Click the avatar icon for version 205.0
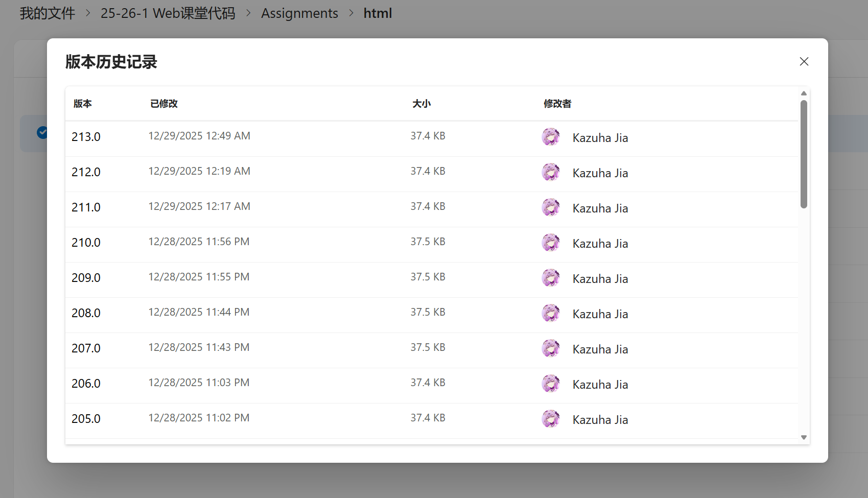This screenshot has width=868, height=498. pos(551,419)
